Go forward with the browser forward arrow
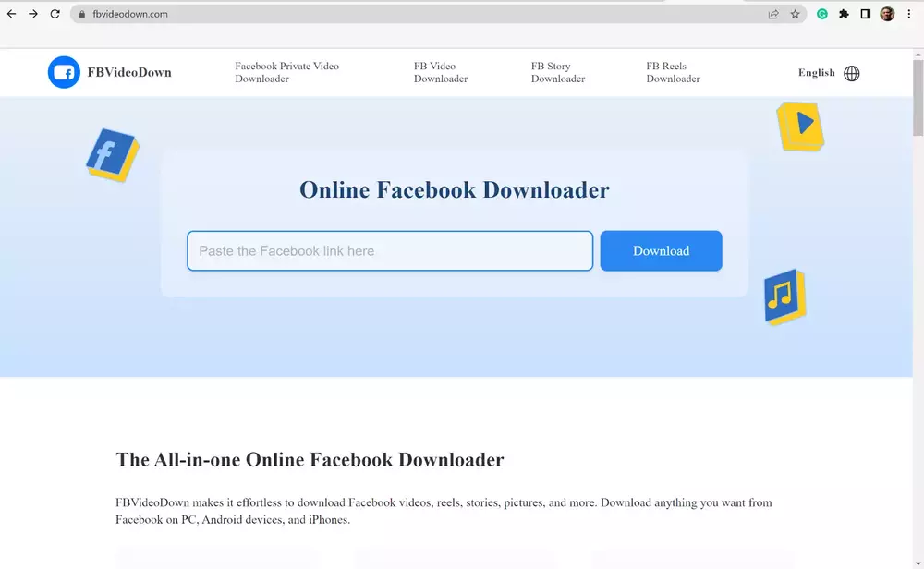924x569 pixels. pyautogui.click(x=33, y=14)
